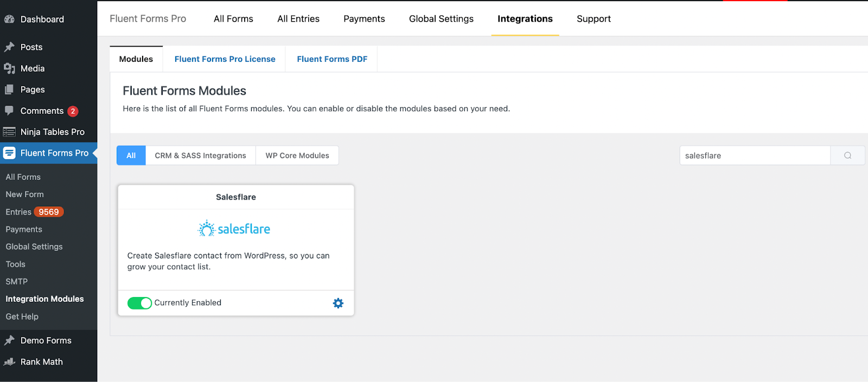The height and width of the screenshot is (382, 868).
Task: Open Get Help submenu item
Action: (x=22, y=316)
